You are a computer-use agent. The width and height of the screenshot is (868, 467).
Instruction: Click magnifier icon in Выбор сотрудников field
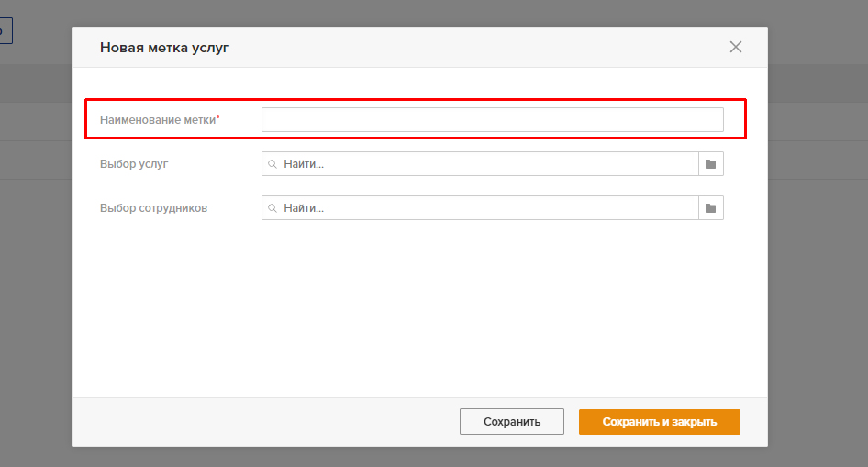[x=273, y=208]
